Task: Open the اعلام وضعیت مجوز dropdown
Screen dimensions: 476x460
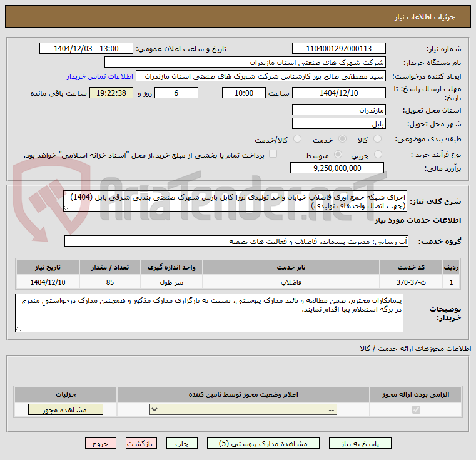Action: pyautogui.click(x=243, y=409)
